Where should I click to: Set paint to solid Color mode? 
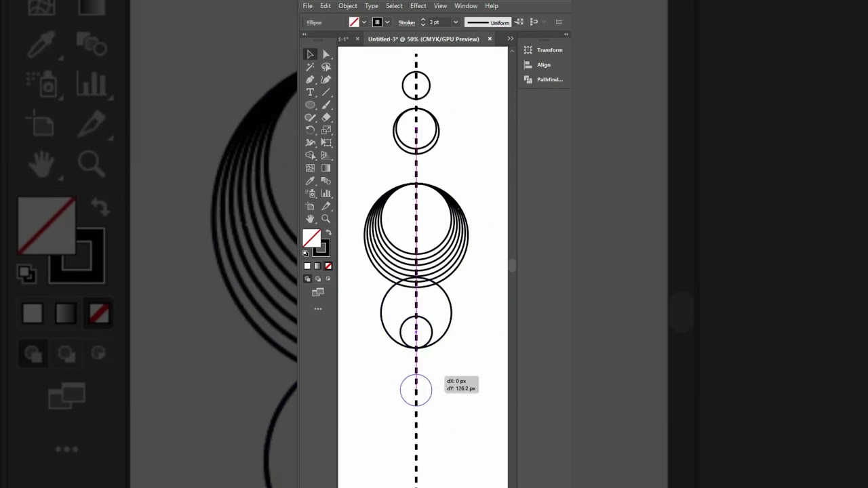[x=307, y=266]
